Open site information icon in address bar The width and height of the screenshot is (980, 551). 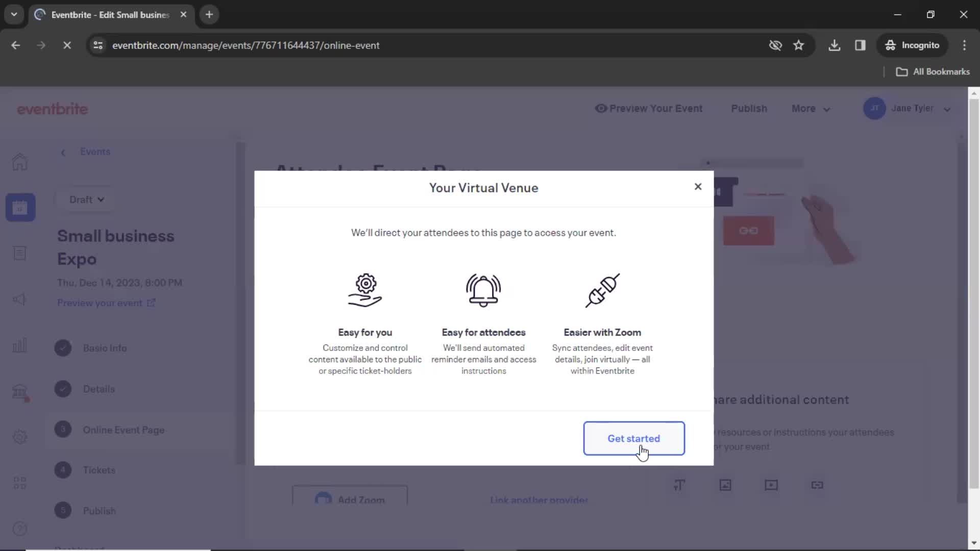(x=98, y=45)
